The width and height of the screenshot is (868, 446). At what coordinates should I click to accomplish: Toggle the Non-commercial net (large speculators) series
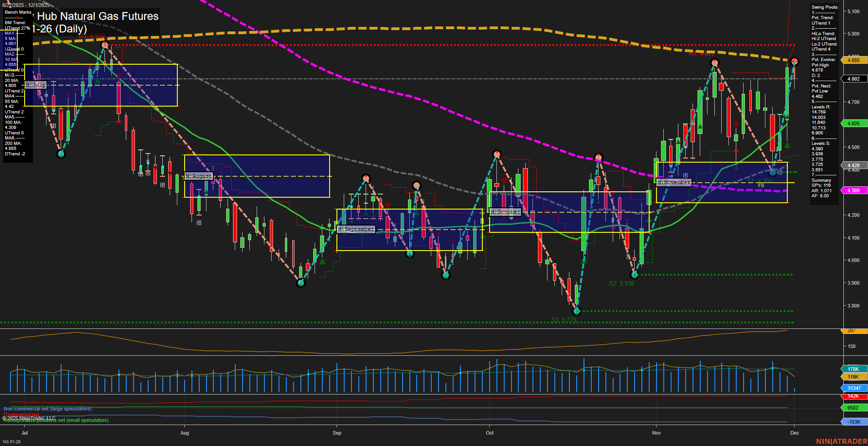[47, 408]
